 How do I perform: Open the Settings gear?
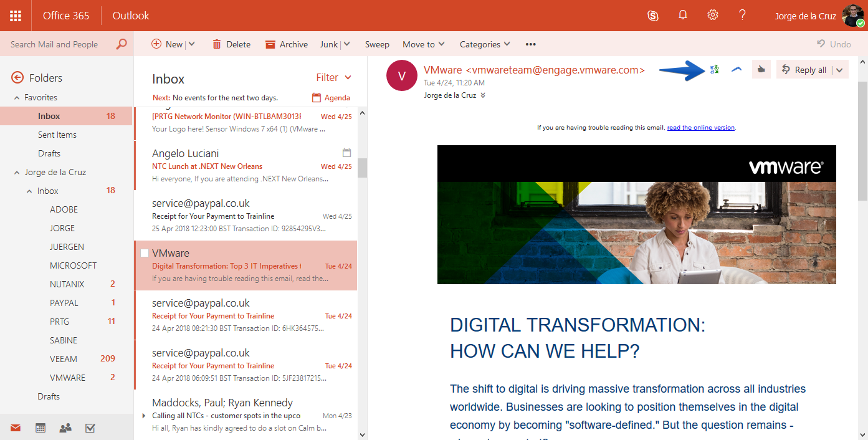pos(713,15)
